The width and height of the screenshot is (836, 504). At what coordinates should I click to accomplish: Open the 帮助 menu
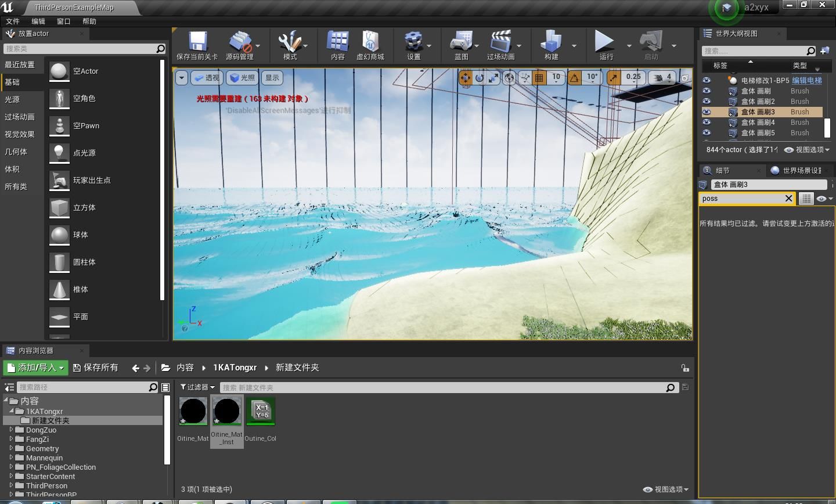tap(89, 21)
